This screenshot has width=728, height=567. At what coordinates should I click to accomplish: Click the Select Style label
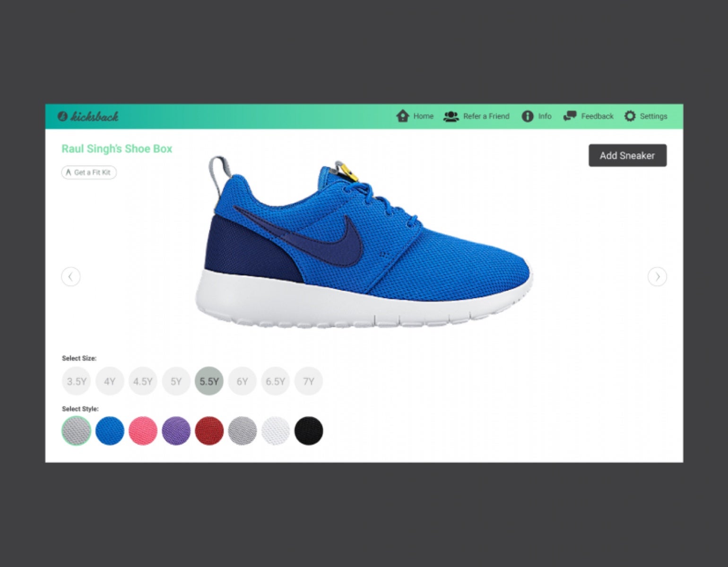80,409
